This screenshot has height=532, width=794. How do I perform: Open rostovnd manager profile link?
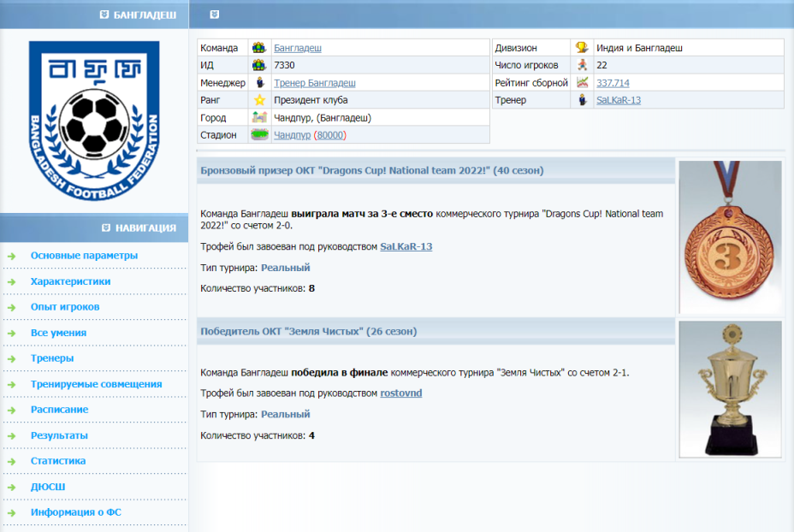400,393
